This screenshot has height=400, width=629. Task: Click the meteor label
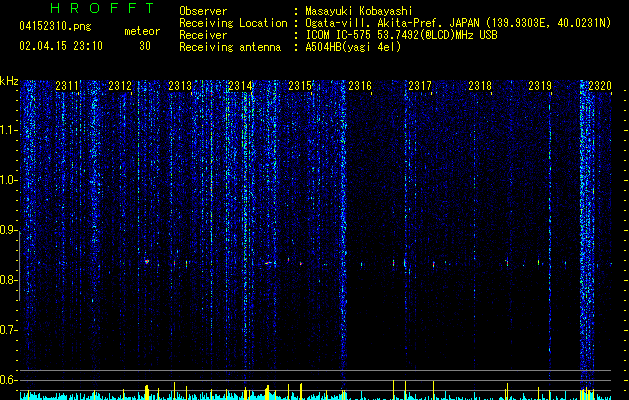coord(142,31)
